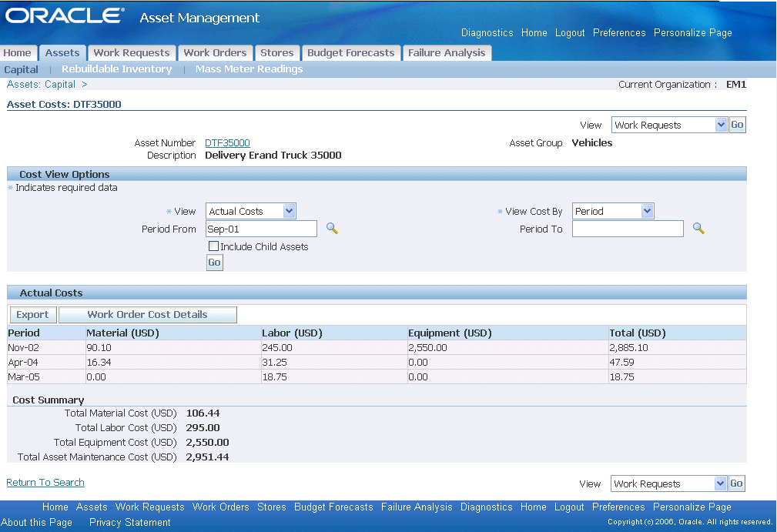Open Period To search magnifier icon
777x532 pixels.
[698, 229]
